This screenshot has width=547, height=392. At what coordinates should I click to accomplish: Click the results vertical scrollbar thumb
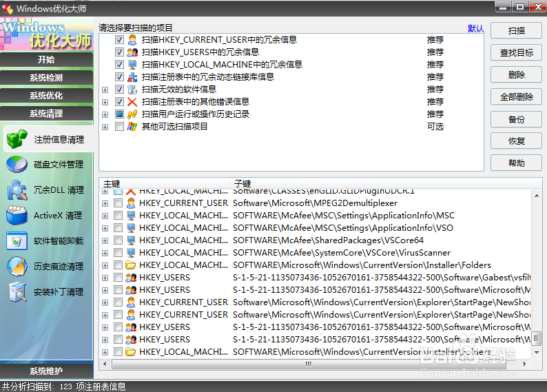(537, 338)
